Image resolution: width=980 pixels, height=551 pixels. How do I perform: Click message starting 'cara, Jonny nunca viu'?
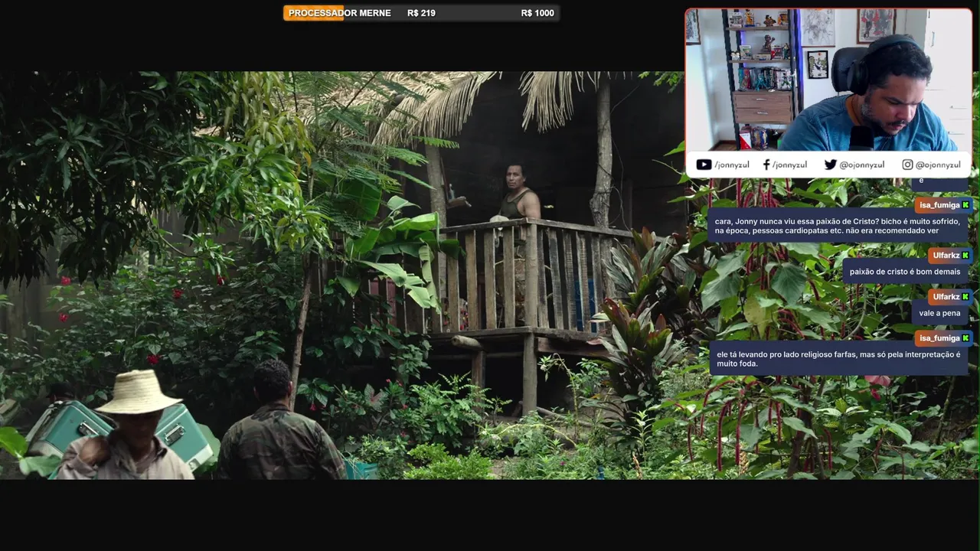(838, 226)
